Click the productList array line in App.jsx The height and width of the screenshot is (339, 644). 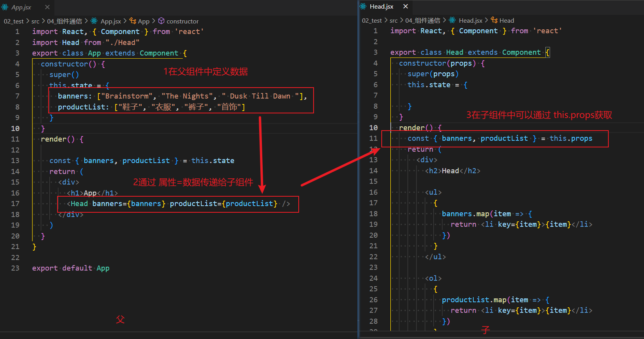tap(152, 107)
